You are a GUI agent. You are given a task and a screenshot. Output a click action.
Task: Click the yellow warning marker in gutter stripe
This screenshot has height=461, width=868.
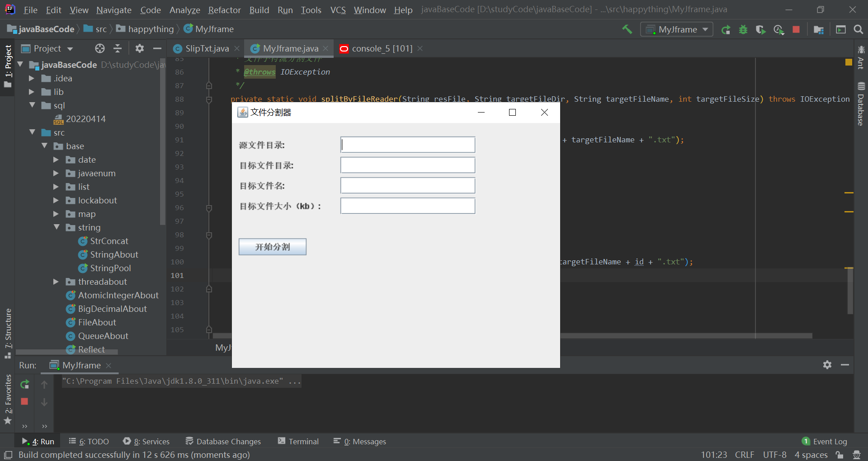click(849, 62)
